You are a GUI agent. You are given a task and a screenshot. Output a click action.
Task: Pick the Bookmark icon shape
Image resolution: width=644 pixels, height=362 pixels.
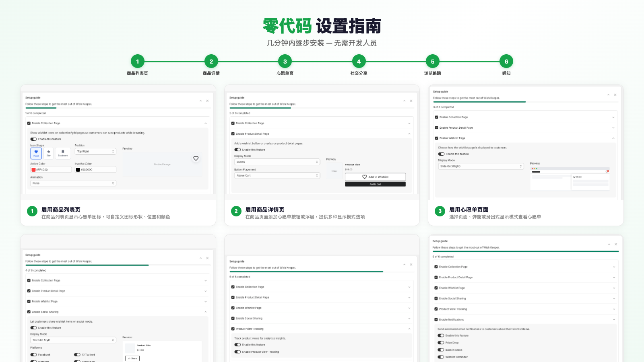pos(63,153)
